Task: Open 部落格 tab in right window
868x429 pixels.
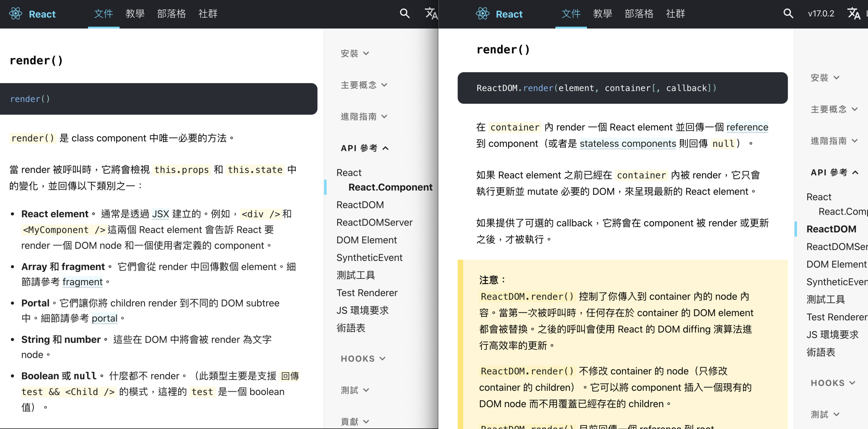Action: tap(639, 14)
